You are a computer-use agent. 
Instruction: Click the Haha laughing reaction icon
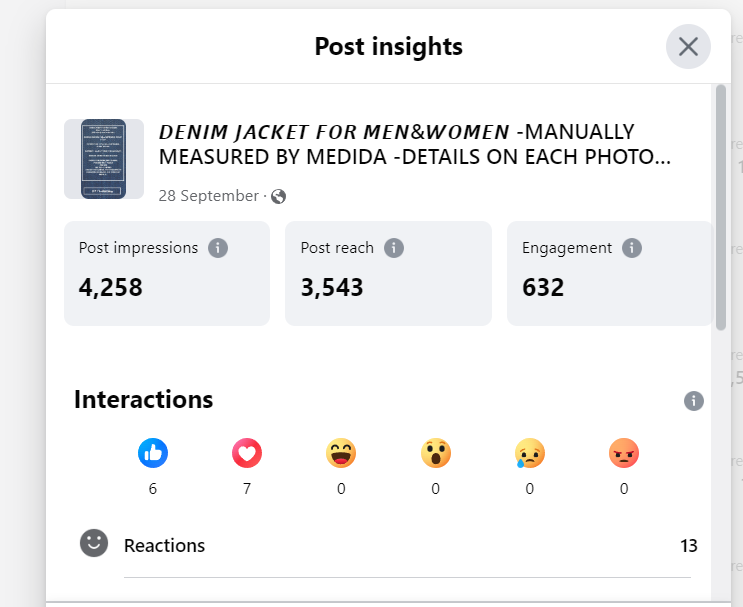point(341,454)
